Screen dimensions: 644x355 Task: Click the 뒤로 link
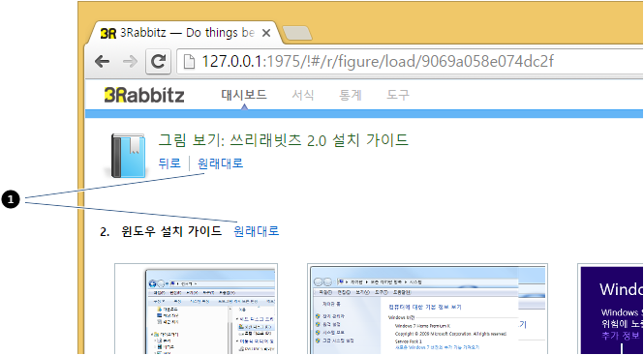click(169, 163)
